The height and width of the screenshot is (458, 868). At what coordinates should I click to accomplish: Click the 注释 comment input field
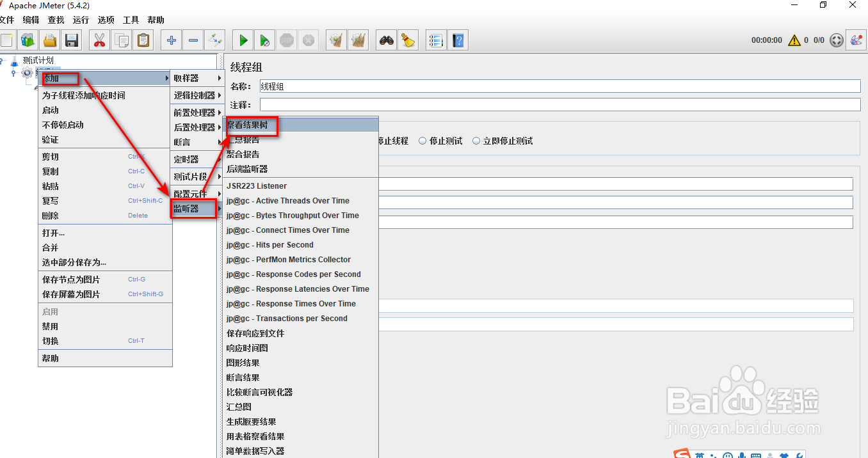(x=560, y=105)
